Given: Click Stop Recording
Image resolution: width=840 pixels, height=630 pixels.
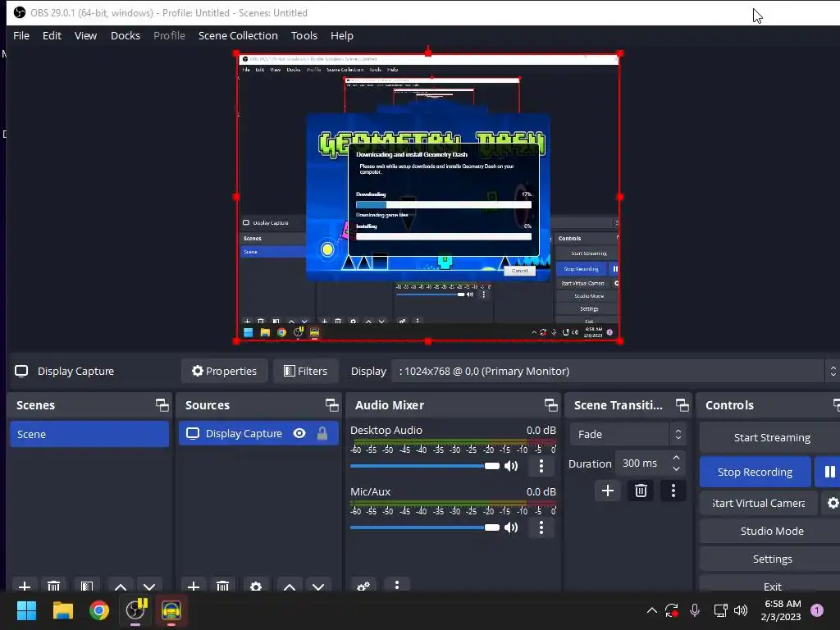Looking at the screenshot, I should [x=755, y=472].
